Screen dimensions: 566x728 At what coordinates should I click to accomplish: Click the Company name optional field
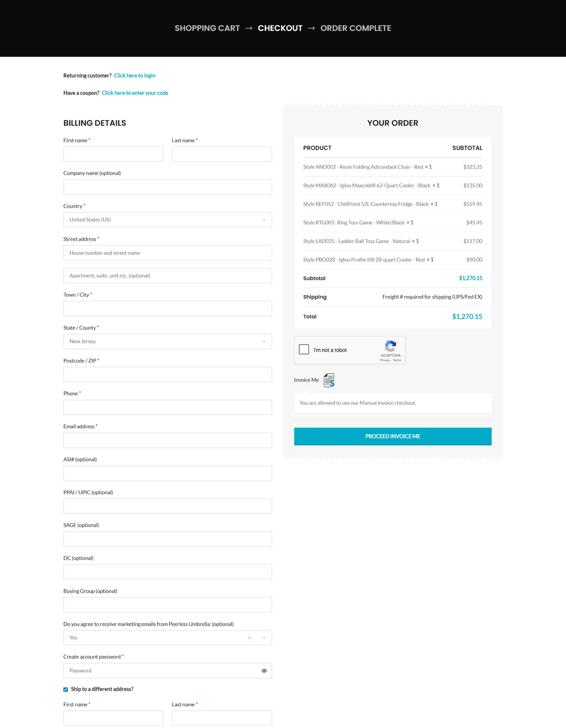pos(167,187)
